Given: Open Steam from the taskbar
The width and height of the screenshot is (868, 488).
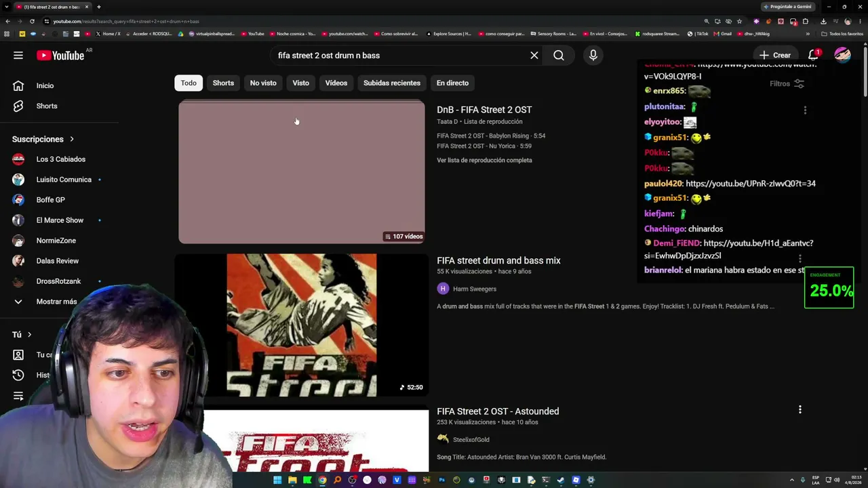Looking at the screenshot, I should coord(561,480).
